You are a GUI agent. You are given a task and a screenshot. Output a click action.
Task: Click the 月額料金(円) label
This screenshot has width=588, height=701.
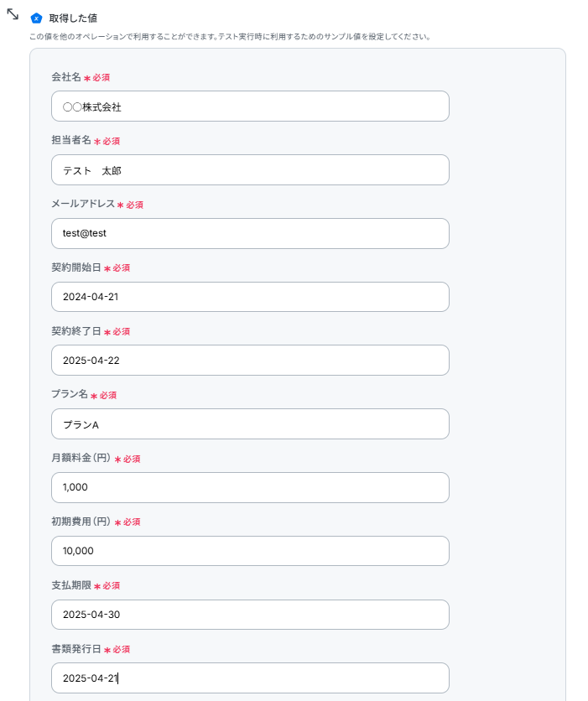point(81,458)
